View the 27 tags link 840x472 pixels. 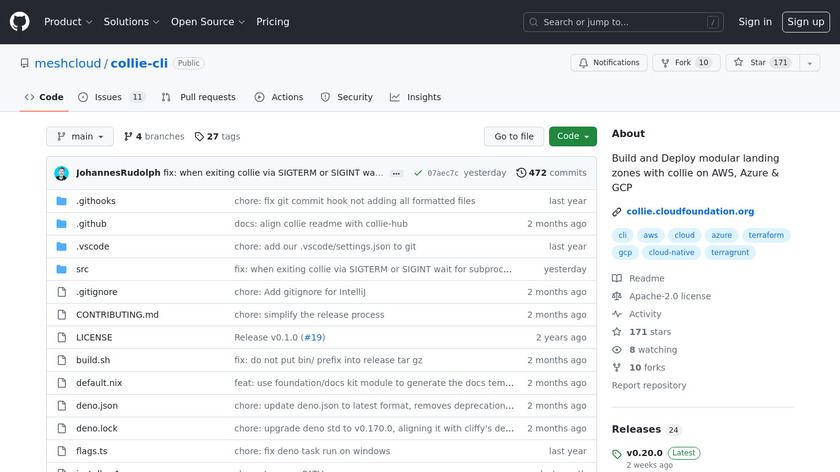tap(218, 137)
